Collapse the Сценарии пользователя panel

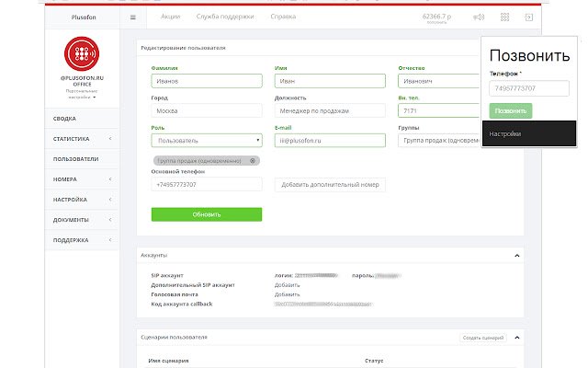[516, 338]
